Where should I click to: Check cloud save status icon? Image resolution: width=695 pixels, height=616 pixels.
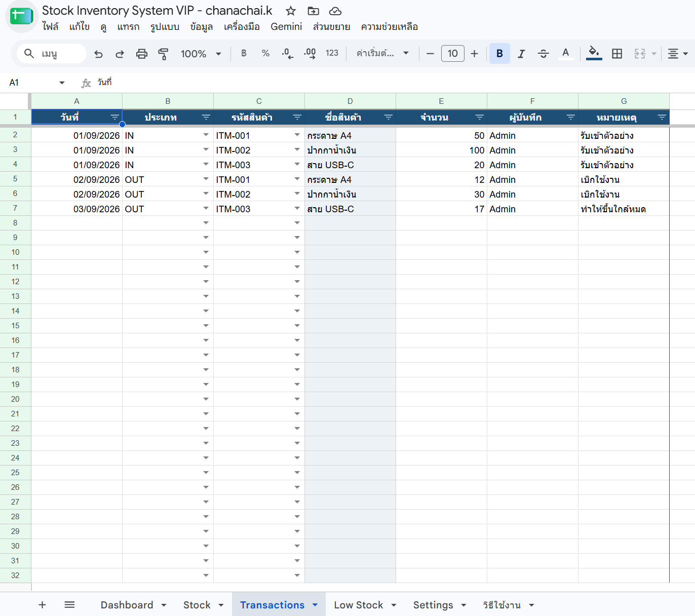[335, 11]
